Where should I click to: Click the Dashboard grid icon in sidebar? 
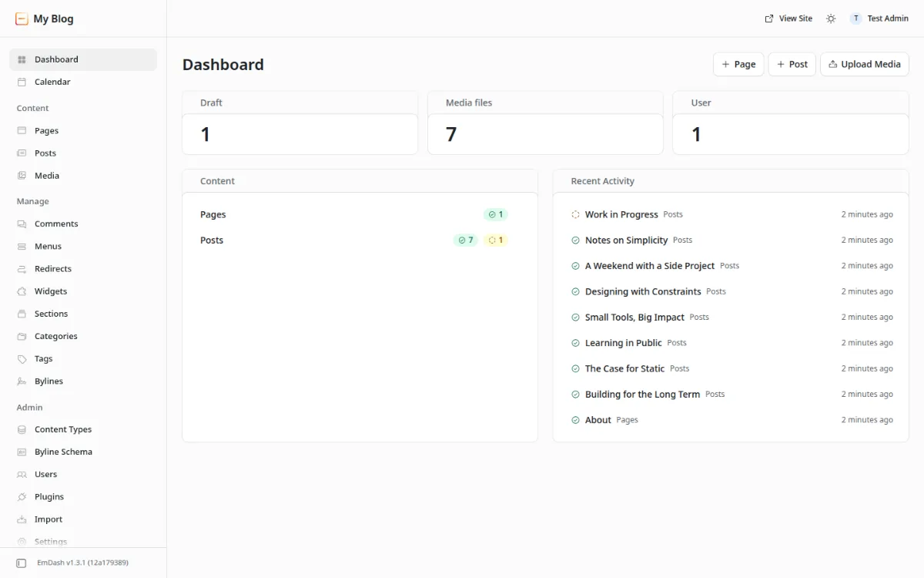tap(22, 59)
